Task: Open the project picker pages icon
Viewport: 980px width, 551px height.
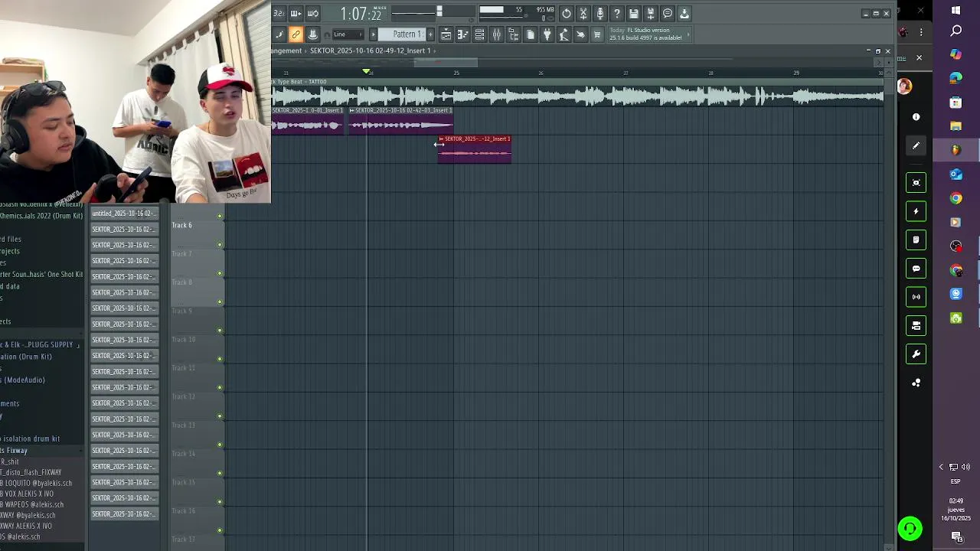Action: tap(530, 34)
